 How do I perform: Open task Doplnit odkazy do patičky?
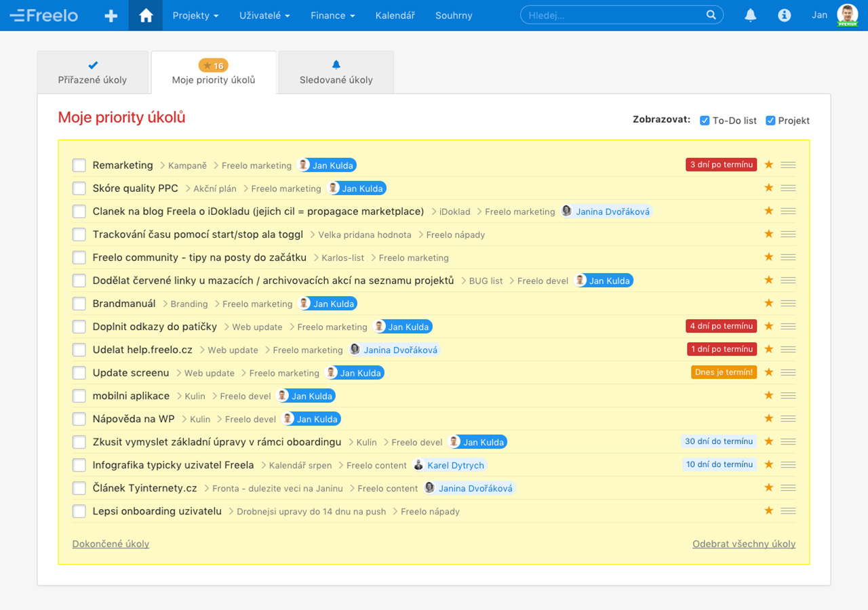point(155,327)
